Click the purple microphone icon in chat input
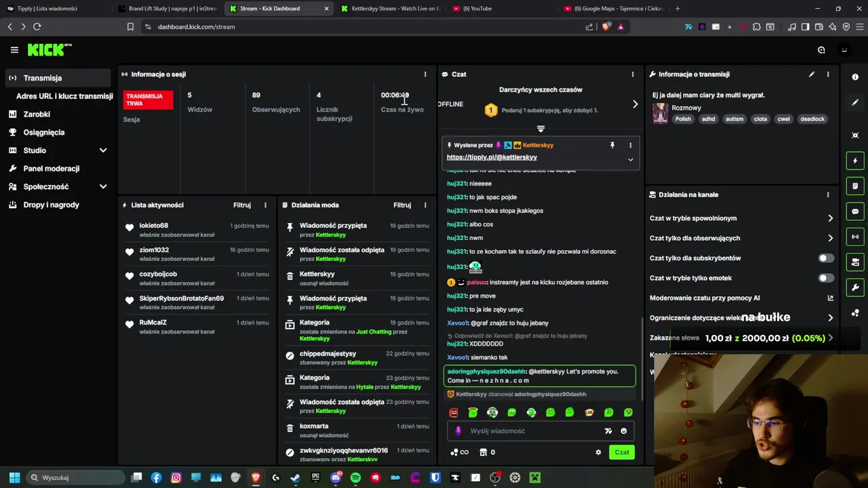 pyautogui.click(x=458, y=431)
